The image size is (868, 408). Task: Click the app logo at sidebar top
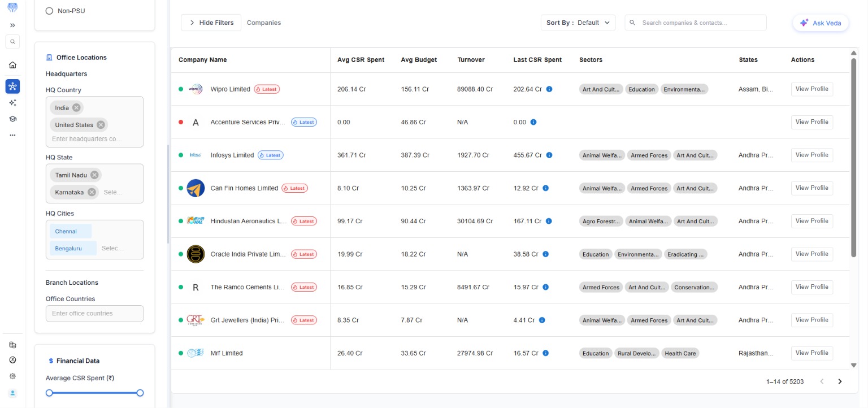coord(12,7)
